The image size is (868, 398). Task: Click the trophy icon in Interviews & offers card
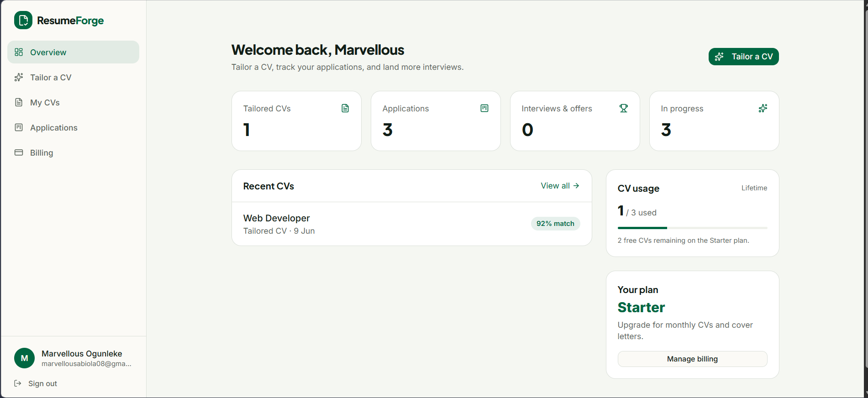pyautogui.click(x=624, y=108)
